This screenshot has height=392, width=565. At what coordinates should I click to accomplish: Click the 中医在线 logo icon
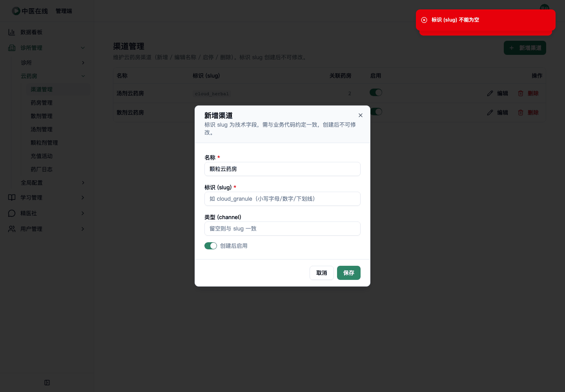tap(16, 11)
